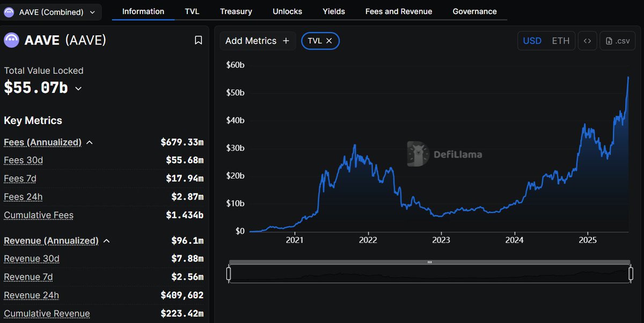Click the $60b y-axis label
Screen dimensions: 644x323
click(x=235, y=65)
